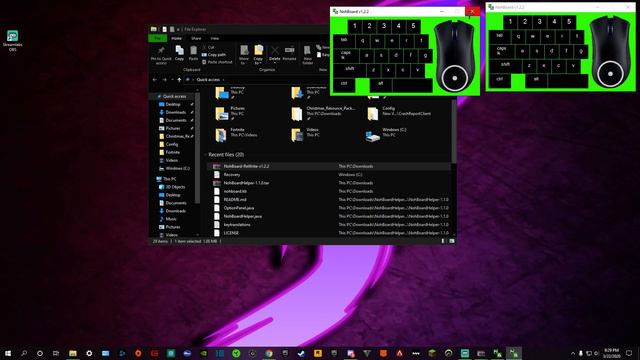The height and width of the screenshot is (360, 640).
Task: Click the Paste button in the ribbon
Action: (x=193, y=53)
